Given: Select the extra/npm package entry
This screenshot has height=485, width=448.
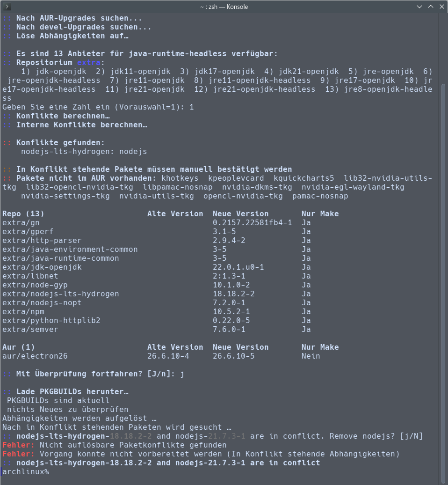Looking at the screenshot, I should pos(23,311).
